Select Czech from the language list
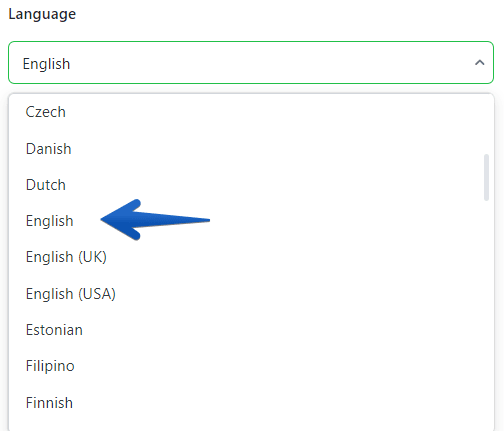 251,112
